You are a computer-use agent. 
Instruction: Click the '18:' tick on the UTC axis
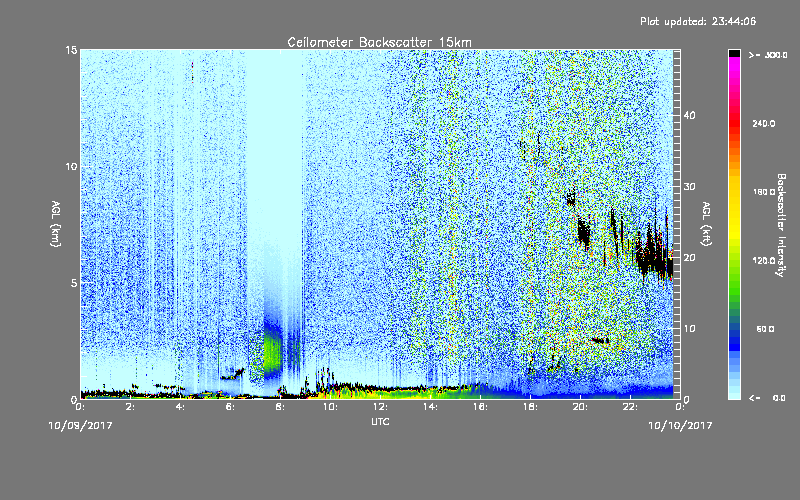(x=530, y=407)
